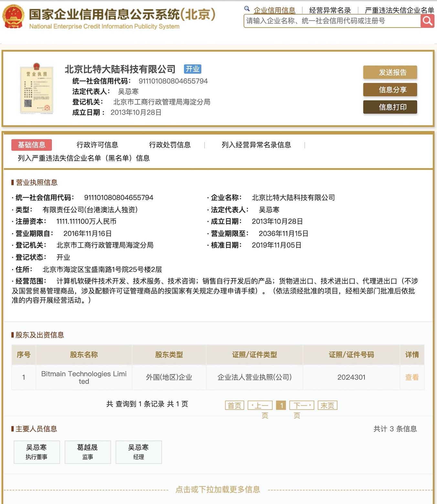The width and height of the screenshot is (437, 504).
Task: Select the 经营异常名录 search tab
Action: [330, 10]
